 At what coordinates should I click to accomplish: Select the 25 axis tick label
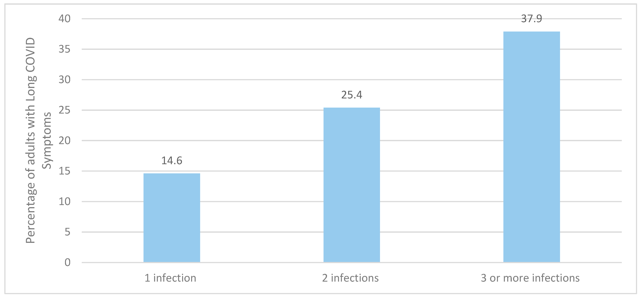click(65, 110)
